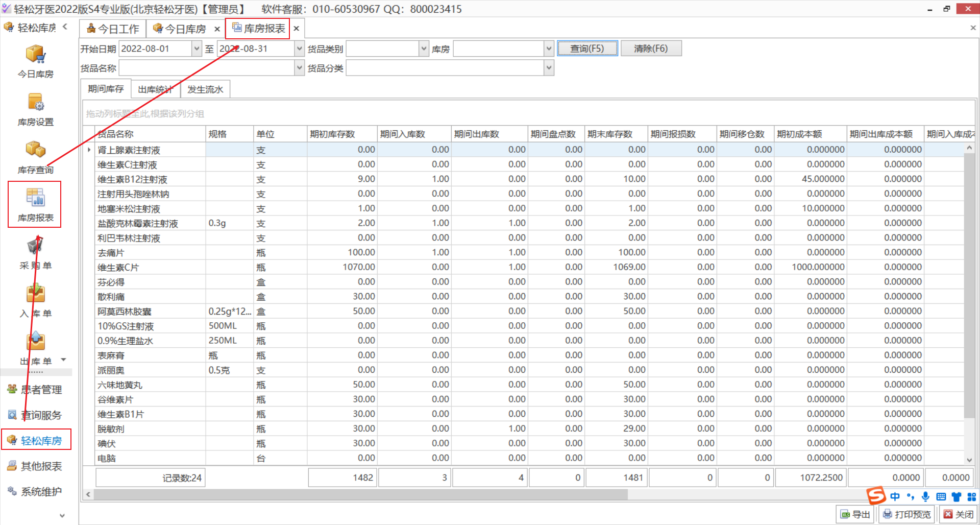Open the 货品分类 dropdown

coord(549,68)
